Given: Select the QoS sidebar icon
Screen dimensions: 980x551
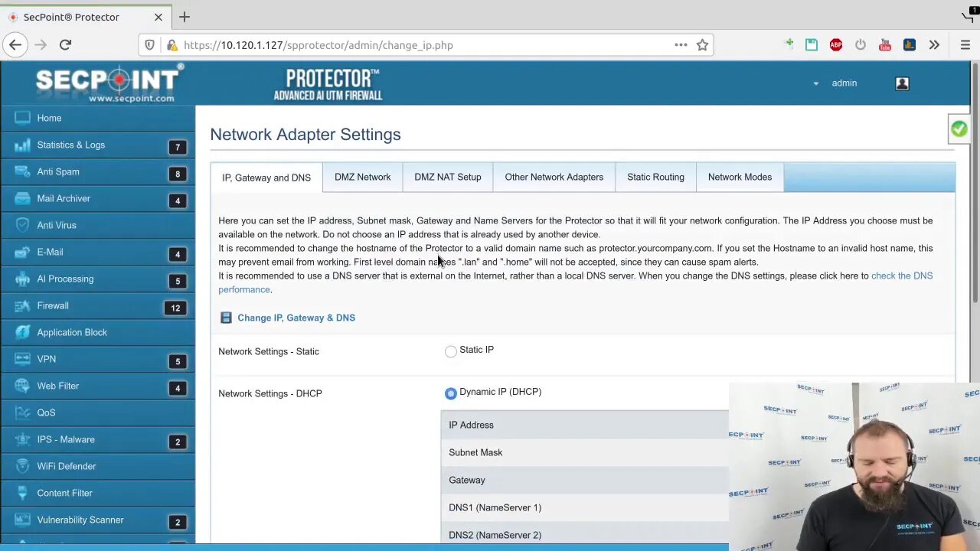Looking at the screenshot, I should (x=22, y=412).
